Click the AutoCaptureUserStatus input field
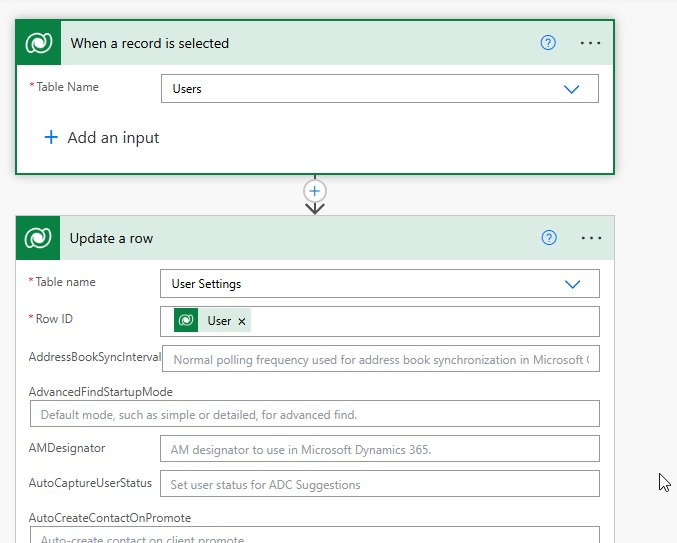The image size is (677, 543). [380, 484]
